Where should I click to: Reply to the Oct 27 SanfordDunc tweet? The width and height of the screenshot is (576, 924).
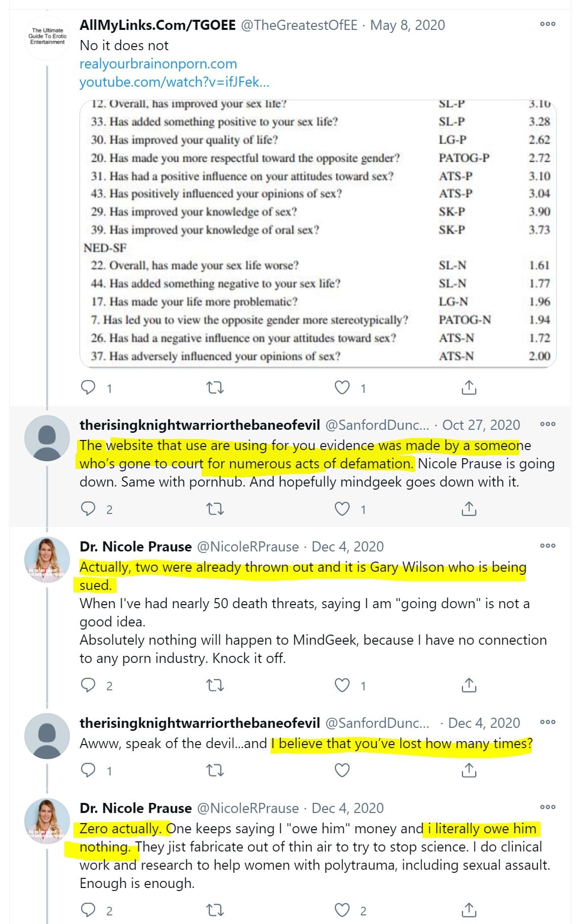pyautogui.click(x=88, y=508)
